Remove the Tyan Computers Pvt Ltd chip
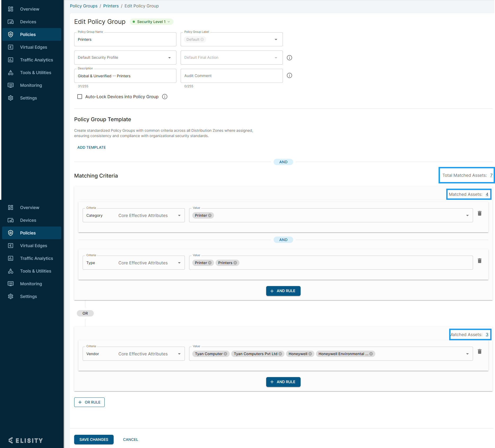495x448 pixels. click(x=280, y=354)
